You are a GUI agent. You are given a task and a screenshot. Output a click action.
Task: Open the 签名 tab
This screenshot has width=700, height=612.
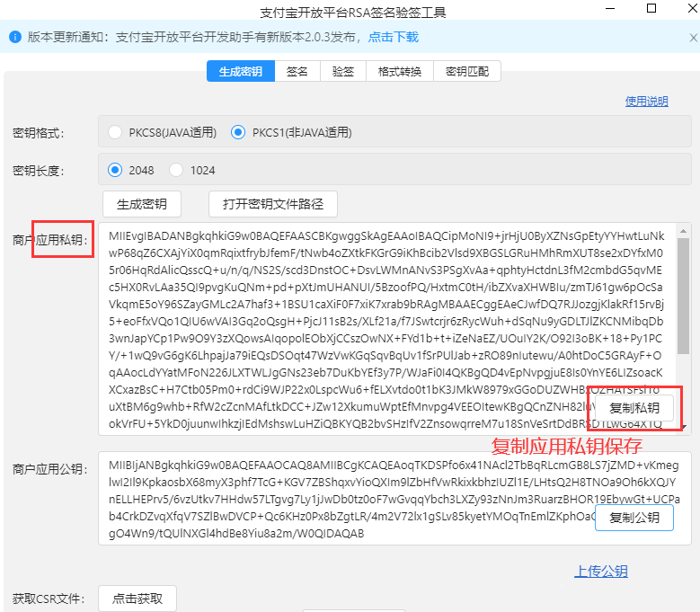[x=297, y=71]
